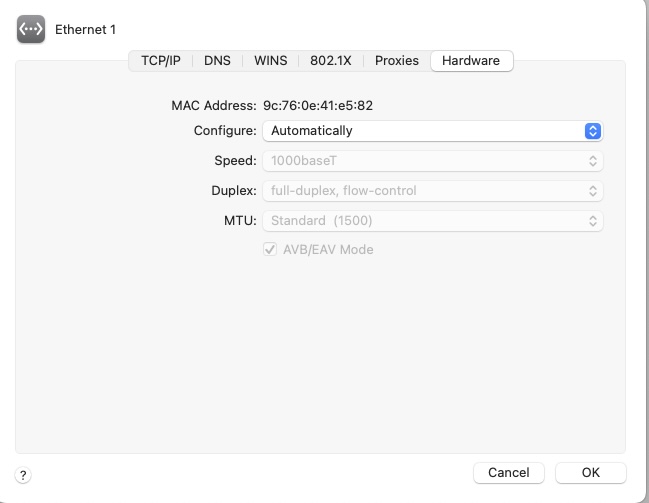The width and height of the screenshot is (649, 503).
Task: Open the Configure dropdown set to Automatically
Action: click(431, 131)
